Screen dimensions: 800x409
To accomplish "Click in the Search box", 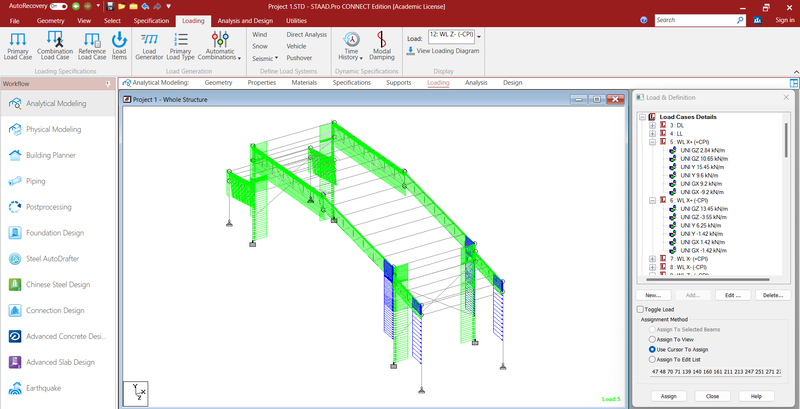I will click(x=695, y=20).
